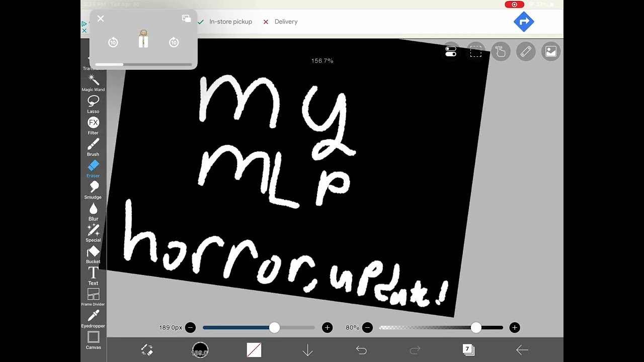644x362 pixels.
Task: Tap the pause control in the video overlay
Action: pos(143,41)
